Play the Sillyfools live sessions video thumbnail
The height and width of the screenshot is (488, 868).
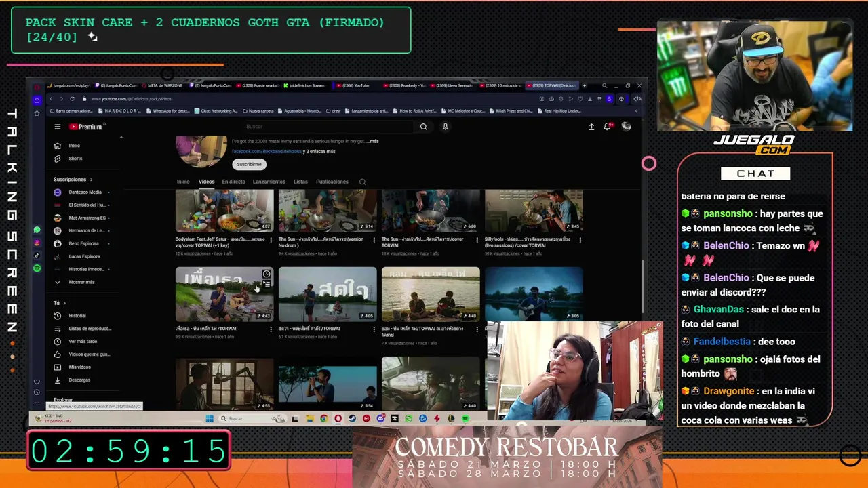point(534,211)
